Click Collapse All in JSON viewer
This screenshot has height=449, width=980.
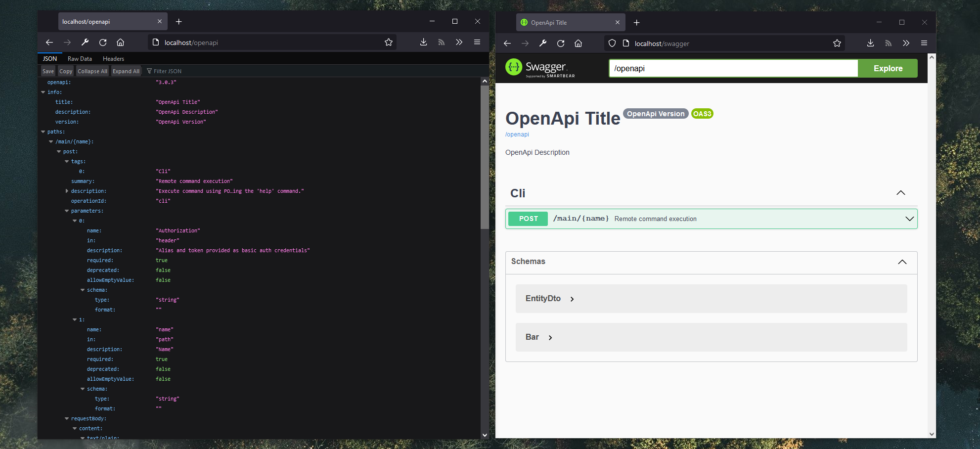pos(92,71)
